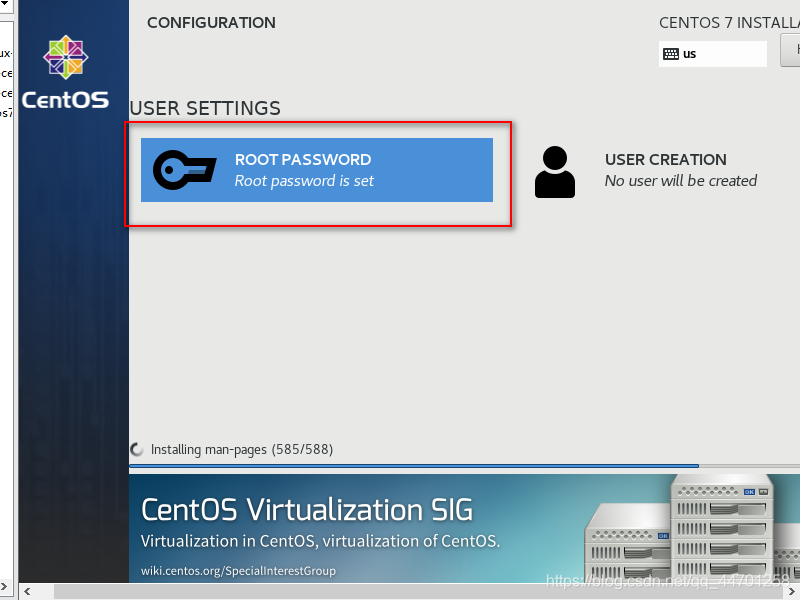
Task: Click the USER SETTINGS heading
Action: (x=205, y=108)
